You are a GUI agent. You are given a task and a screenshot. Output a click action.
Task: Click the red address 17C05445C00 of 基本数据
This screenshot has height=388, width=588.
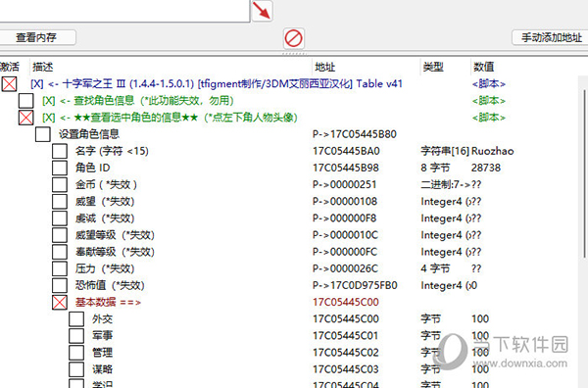(346, 302)
